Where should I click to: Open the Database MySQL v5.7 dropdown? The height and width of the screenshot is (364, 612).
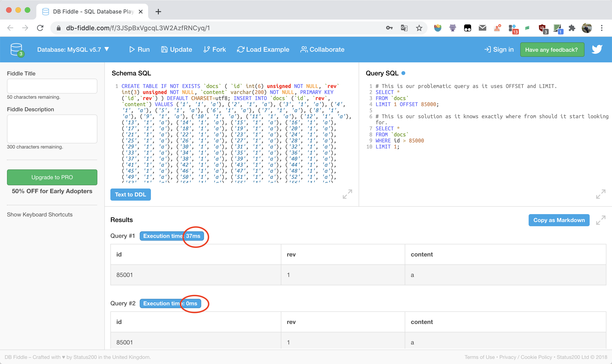pyautogui.click(x=73, y=50)
